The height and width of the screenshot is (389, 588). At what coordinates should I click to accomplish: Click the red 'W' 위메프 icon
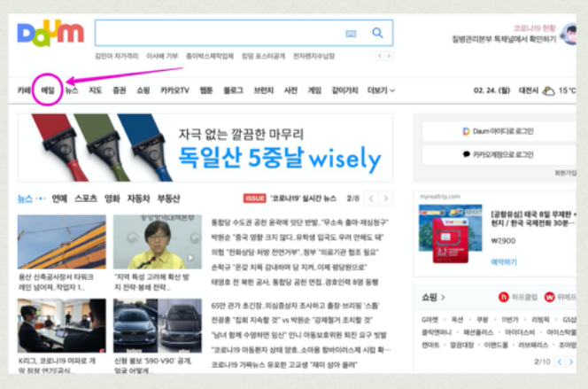(x=549, y=297)
